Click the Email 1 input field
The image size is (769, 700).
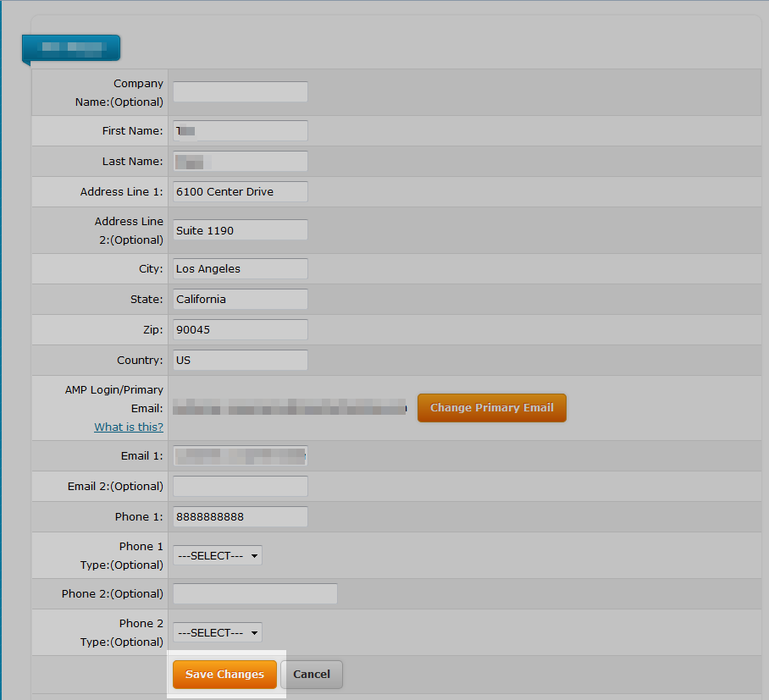pos(240,456)
